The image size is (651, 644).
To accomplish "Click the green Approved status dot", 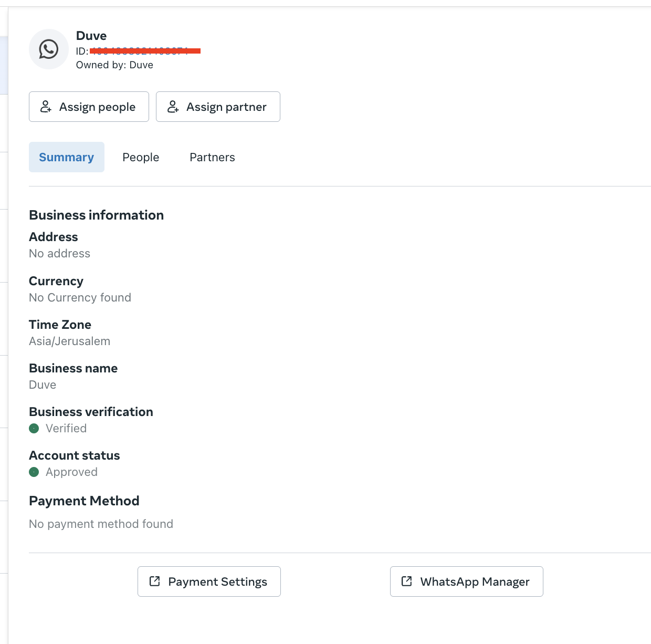I will pyautogui.click(x=34, y=472).
